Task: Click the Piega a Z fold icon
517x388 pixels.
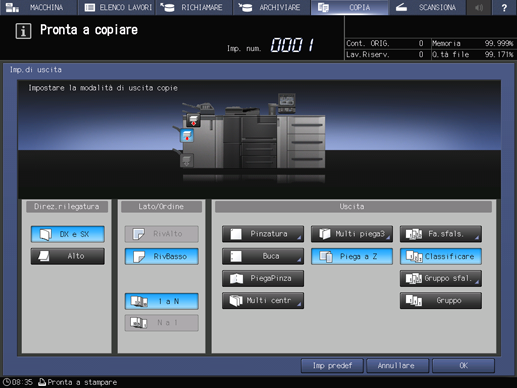Action: pyautogui.click(x=326, y=256)
